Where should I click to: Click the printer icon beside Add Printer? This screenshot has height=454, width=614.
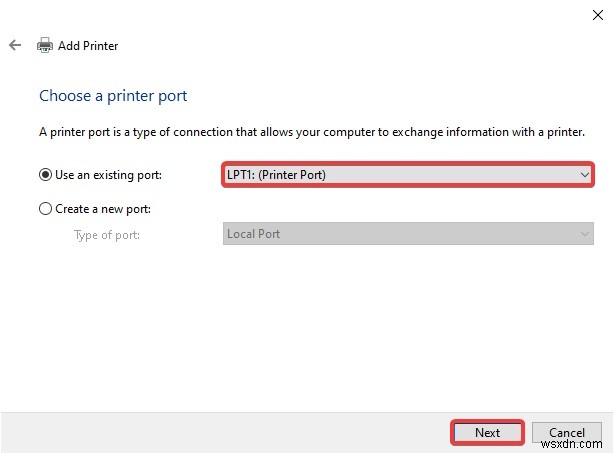pos(45,45)
